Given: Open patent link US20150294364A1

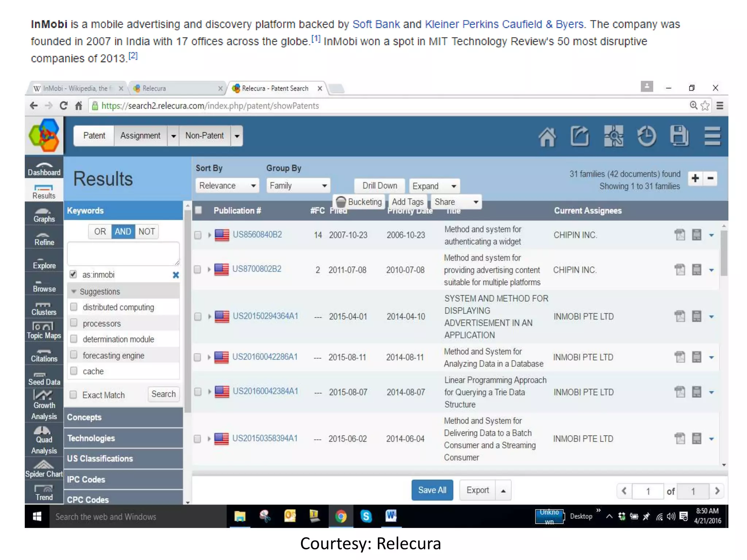Looking at the screenshot, I should click(265, 316).
